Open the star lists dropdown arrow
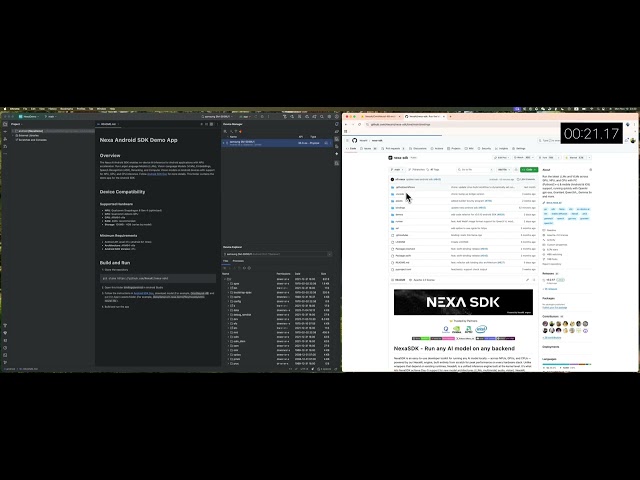Image resolution: width=640 pixels, height=480 pixels. click(589, 158)
